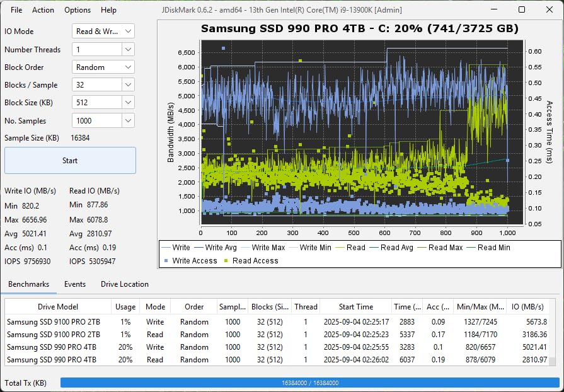Click the Read Max legend entry
Screen dimensions: 564x392
pyautogui.click(x=440, y=248)
